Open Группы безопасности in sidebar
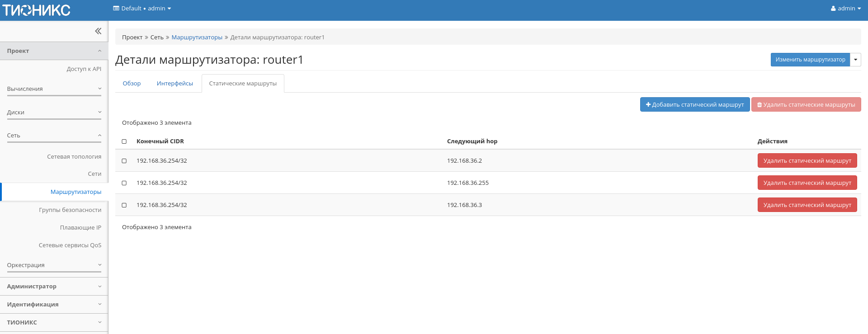The height and width of the screenshot is (334, 868). (70, 210)
